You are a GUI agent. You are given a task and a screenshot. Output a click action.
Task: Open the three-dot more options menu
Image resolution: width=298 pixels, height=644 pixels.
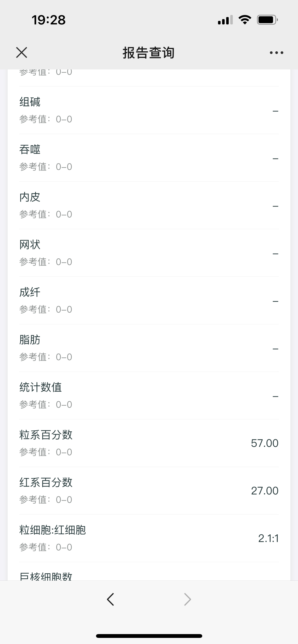(276, 53)
